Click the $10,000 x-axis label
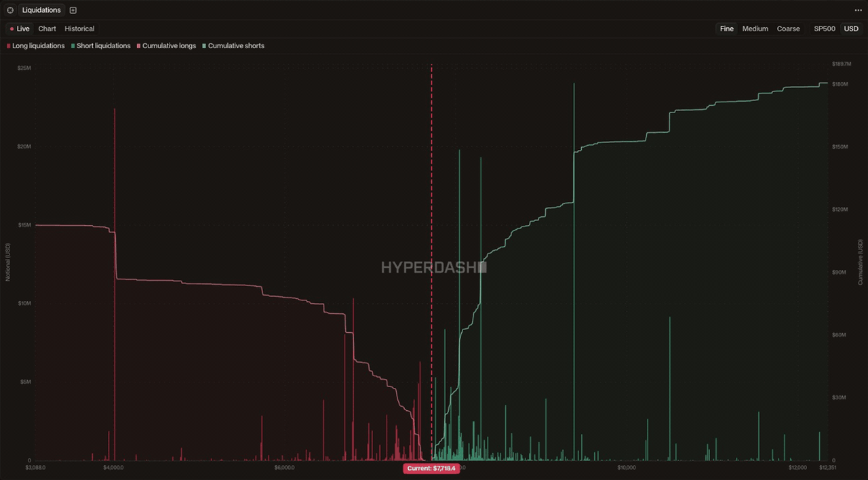The image size is (868, 480). 627,467
